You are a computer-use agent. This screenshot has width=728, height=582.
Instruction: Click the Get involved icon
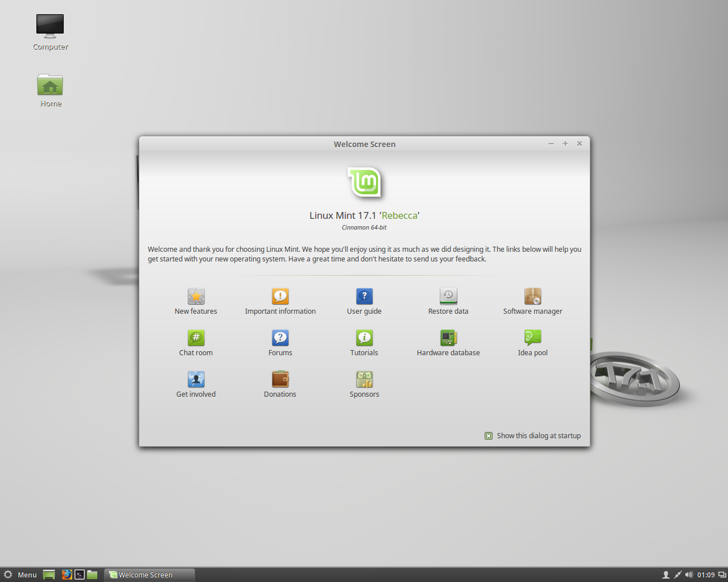tap(196, 379)
